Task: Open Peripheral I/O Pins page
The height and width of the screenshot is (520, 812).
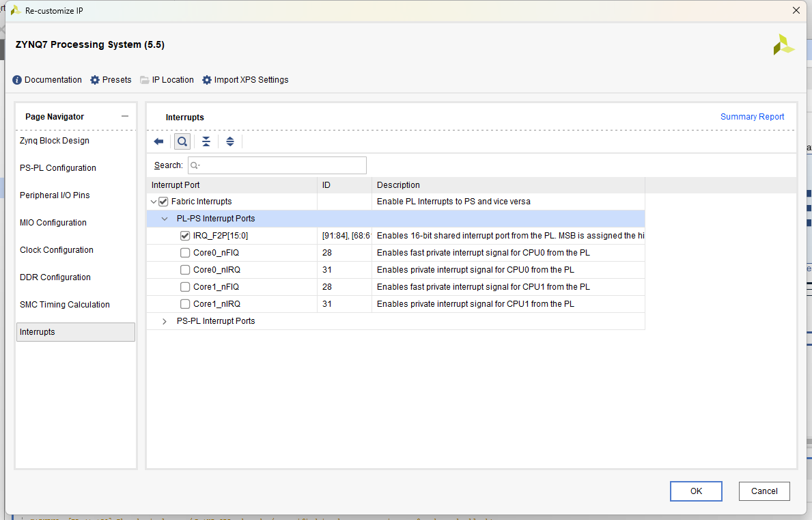Action: (55, 195)
